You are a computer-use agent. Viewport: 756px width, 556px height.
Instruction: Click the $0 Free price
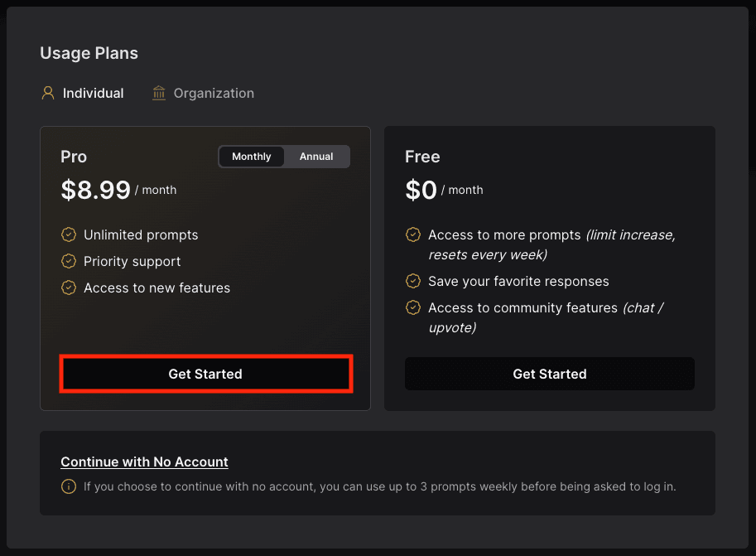[x=421, y=190]
